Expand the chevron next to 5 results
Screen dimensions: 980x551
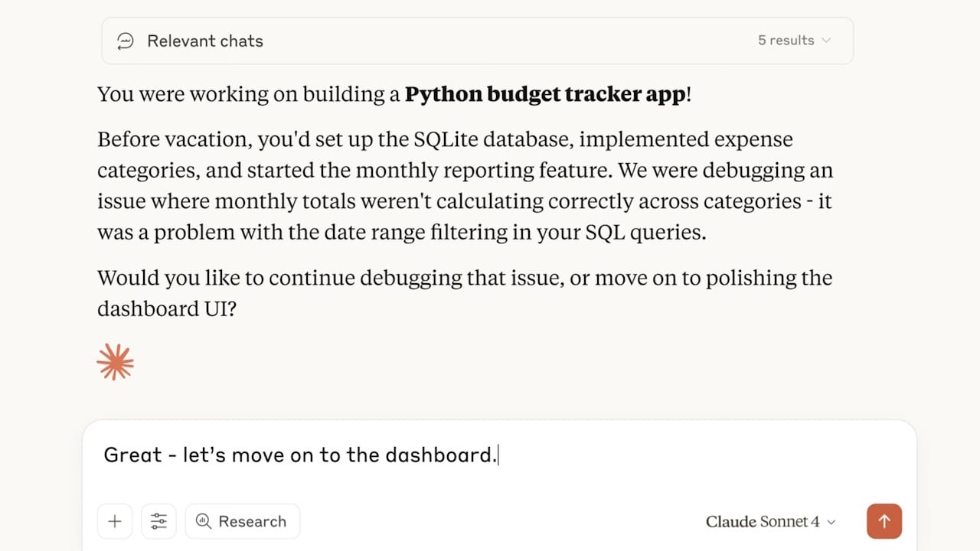pos(826,41)
